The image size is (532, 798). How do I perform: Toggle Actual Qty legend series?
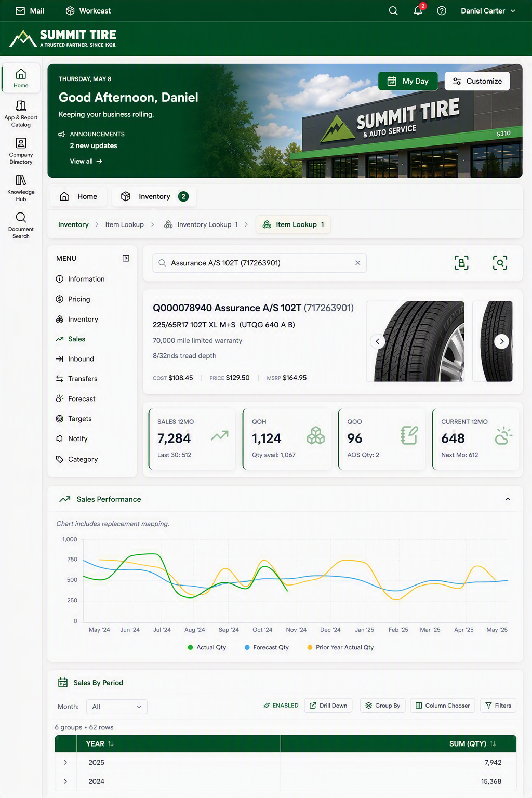point(207,647)
